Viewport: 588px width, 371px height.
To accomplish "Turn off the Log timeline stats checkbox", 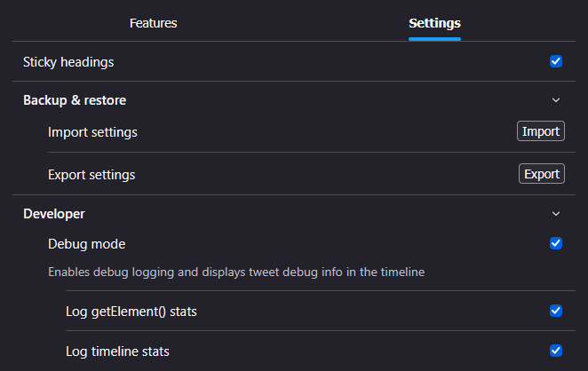I will point(556,351).
